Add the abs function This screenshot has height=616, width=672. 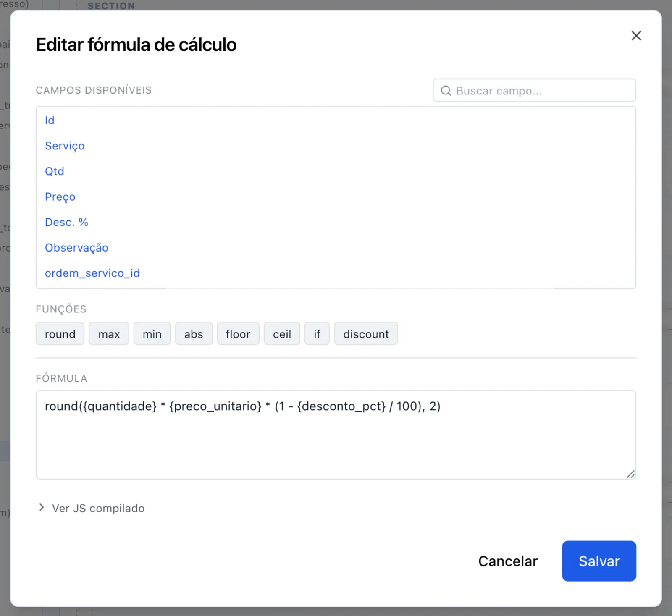pos(194,334)
